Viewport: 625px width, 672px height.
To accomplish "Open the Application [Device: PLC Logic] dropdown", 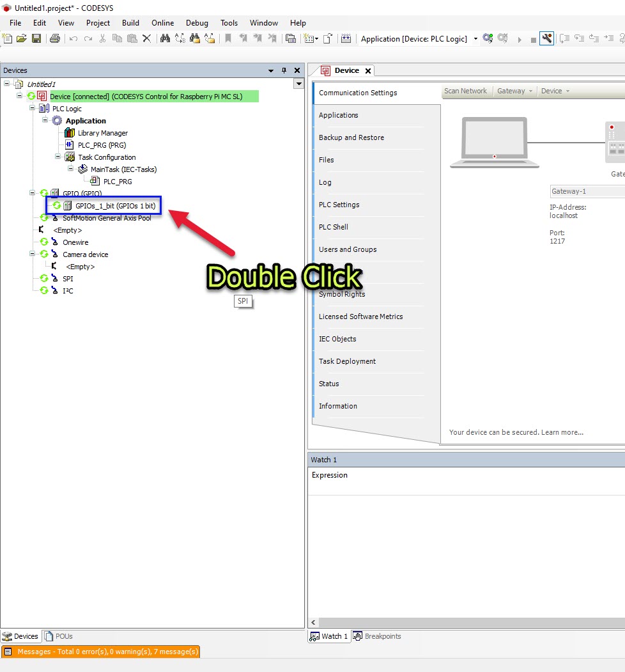I will pos(475,38).
